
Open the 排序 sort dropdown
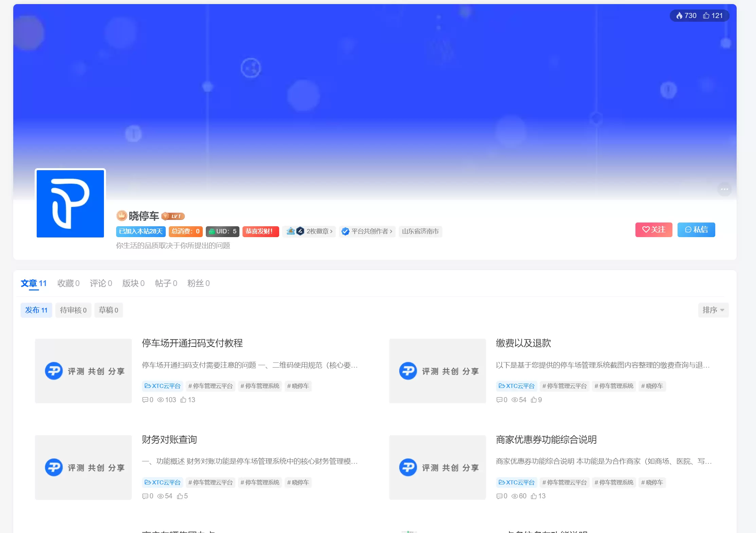coord(713,310)
